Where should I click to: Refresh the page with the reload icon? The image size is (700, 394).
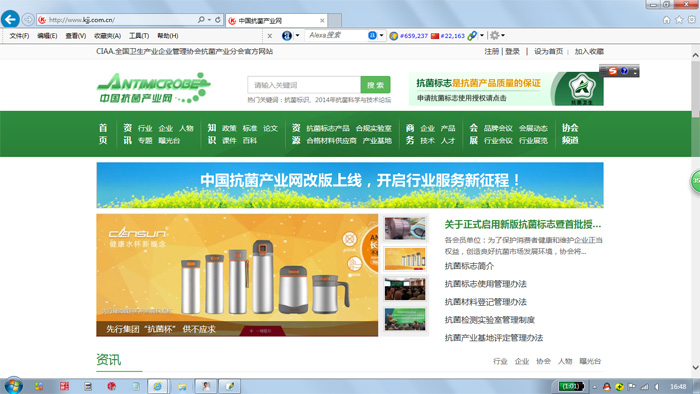tap(218, 20)
